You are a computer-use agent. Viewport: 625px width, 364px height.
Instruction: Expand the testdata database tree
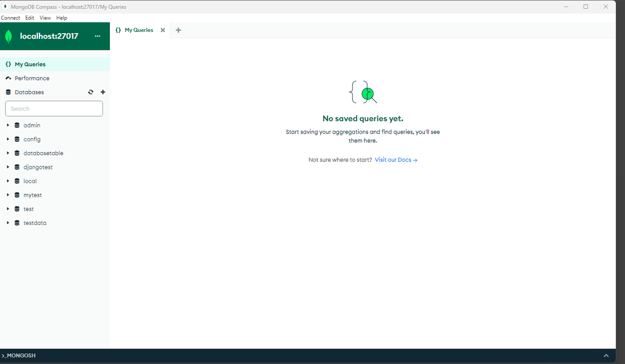(8, 223)
